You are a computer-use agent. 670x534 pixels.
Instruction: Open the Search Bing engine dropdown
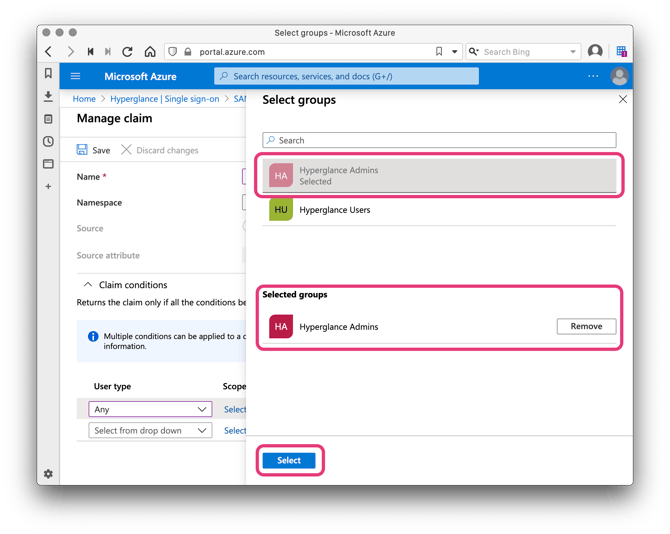click(x=573, y=52)
